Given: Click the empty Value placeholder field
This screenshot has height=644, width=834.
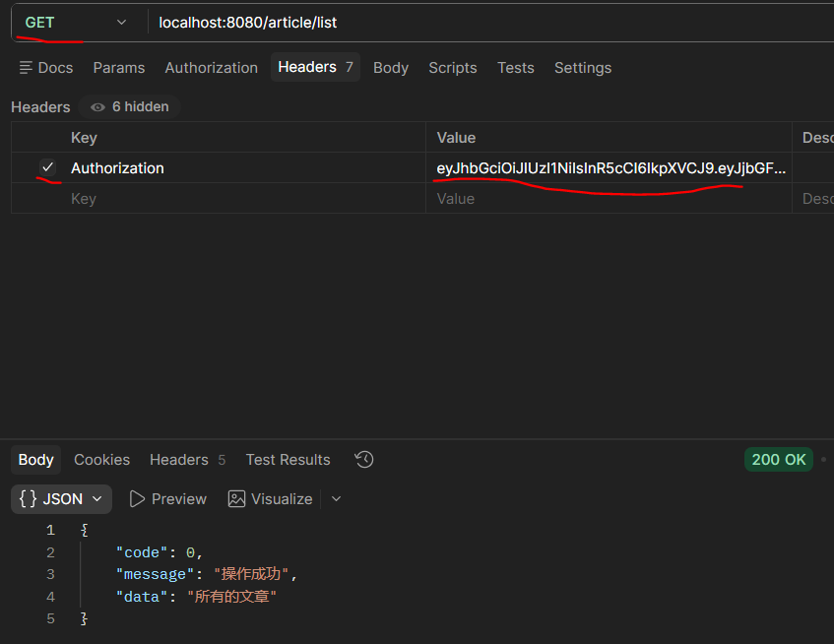Looking at the screenshot, I should 609,198.
